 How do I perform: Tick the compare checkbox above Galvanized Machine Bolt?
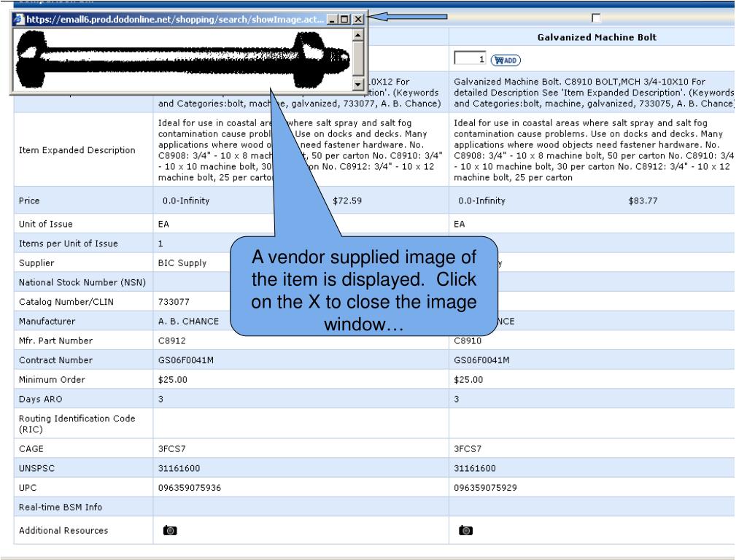click(596, 18)
